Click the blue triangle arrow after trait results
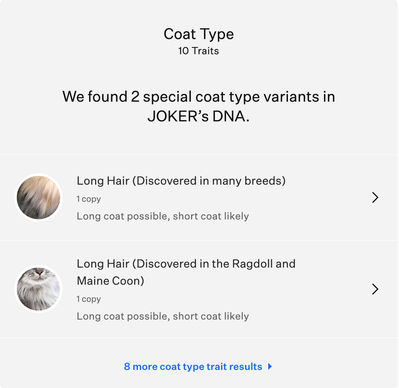The width and height of the screenshot is (399, 388). pyautogui.click(x=270, y=367)
